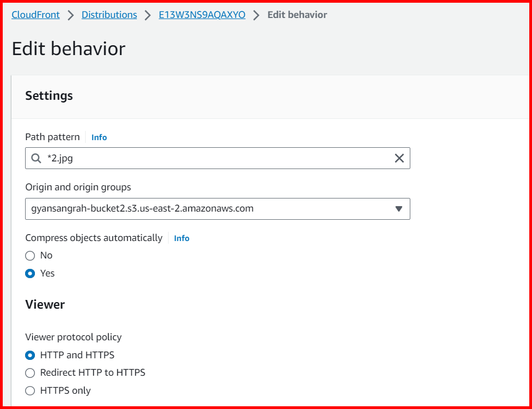Open the Info popup beside Path pattern
Screen dimensions: 532x409
99,137
